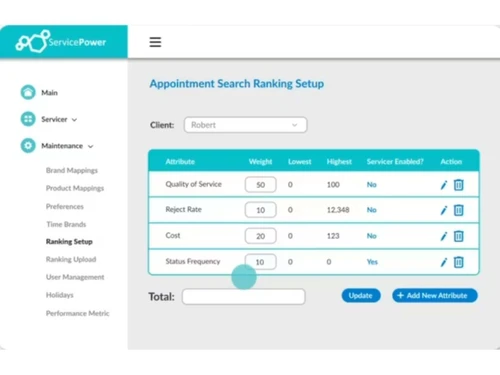The width and height of the screenshot is (500, 375).
Task: Click highest value 12,348 in Reject Rate
Action: tap(338, 210)
